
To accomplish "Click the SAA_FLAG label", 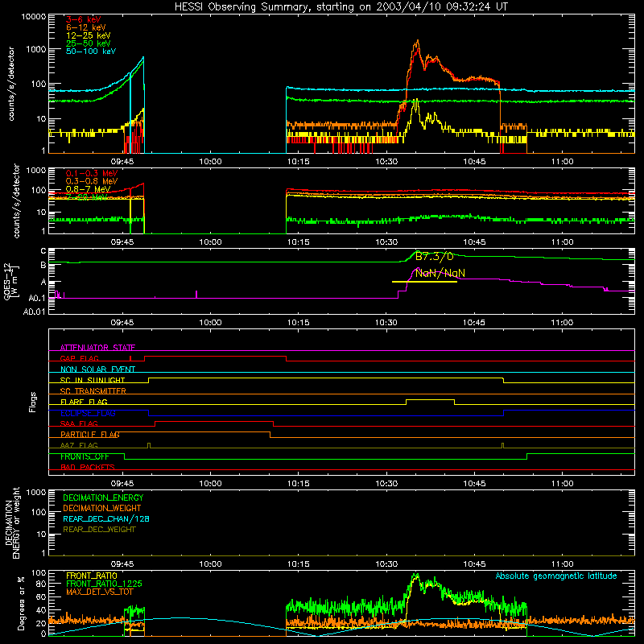I will 79,423.
